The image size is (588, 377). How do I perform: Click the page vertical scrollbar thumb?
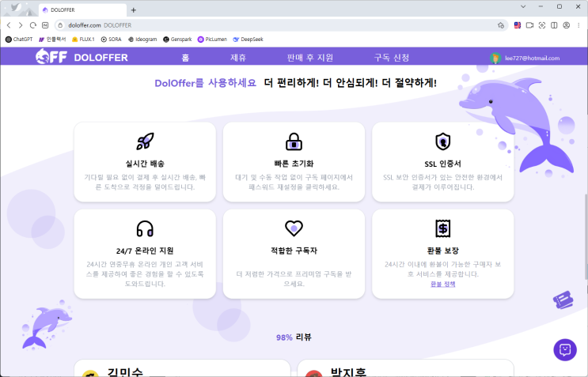point(586,236)
